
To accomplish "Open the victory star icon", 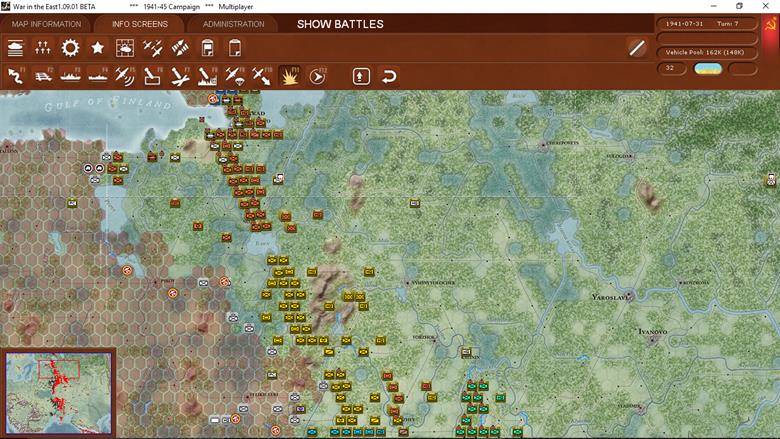I will tap(98, 48).
